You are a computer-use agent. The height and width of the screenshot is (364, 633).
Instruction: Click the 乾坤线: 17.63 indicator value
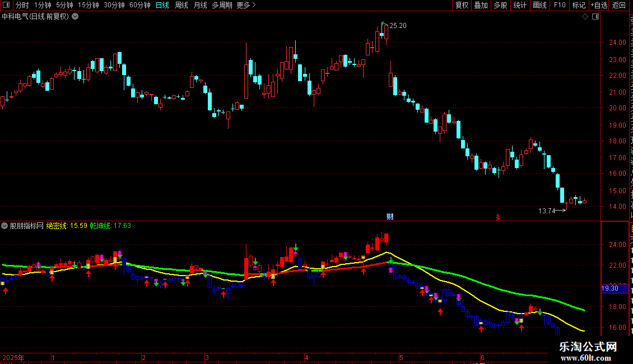[110, 226]
